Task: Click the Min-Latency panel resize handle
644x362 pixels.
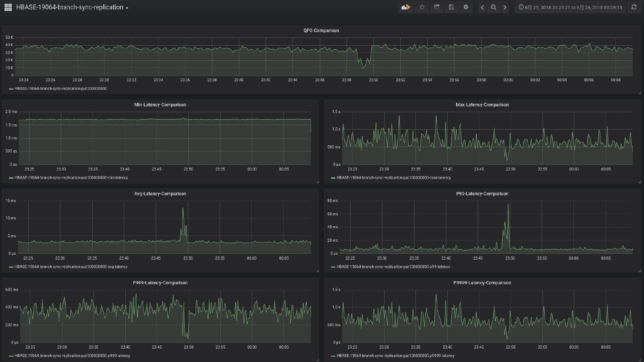Action: [318, 182]
